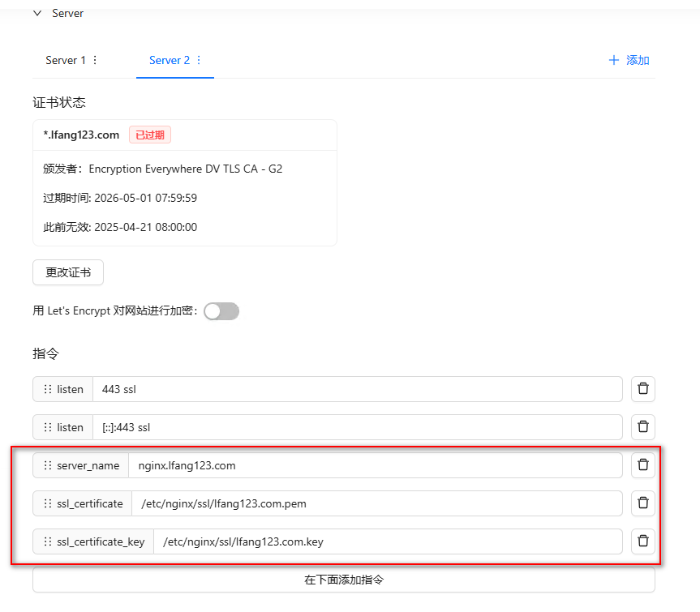The image size is (700, 612).
Task: Delete the ssl_certificate_key directive row
Action: [642, 541]
